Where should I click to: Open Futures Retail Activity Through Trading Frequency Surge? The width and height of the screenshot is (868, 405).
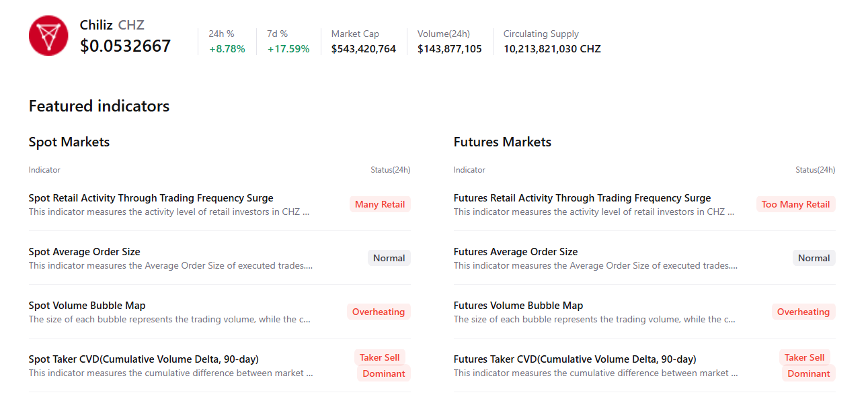[582, 198]
